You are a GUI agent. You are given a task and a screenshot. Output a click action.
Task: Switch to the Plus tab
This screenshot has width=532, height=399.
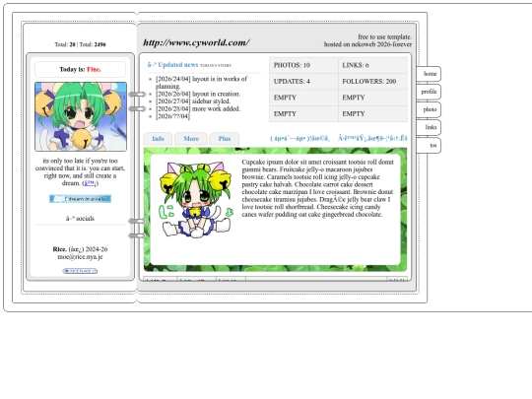(x=225, y=139)
